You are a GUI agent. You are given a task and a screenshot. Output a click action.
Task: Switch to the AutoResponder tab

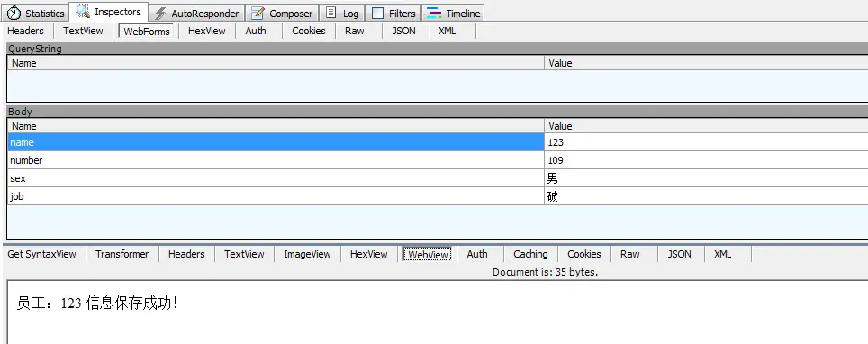tap(196, 14)
